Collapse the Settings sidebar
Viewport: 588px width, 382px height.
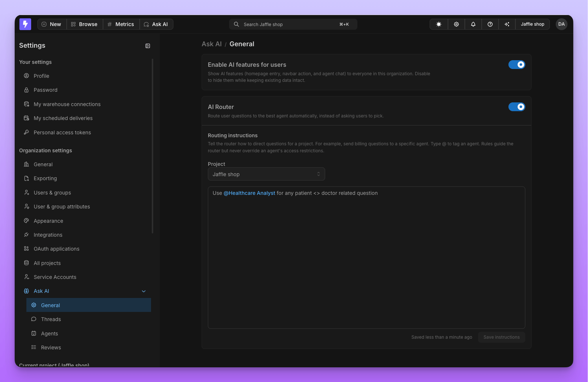point(148,46)
